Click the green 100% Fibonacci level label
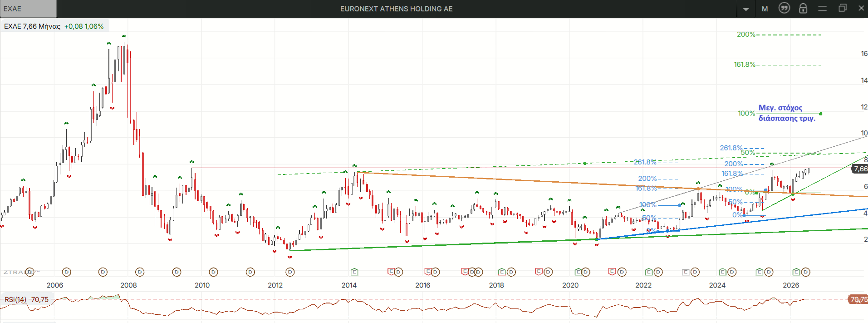 pos(746,113)
